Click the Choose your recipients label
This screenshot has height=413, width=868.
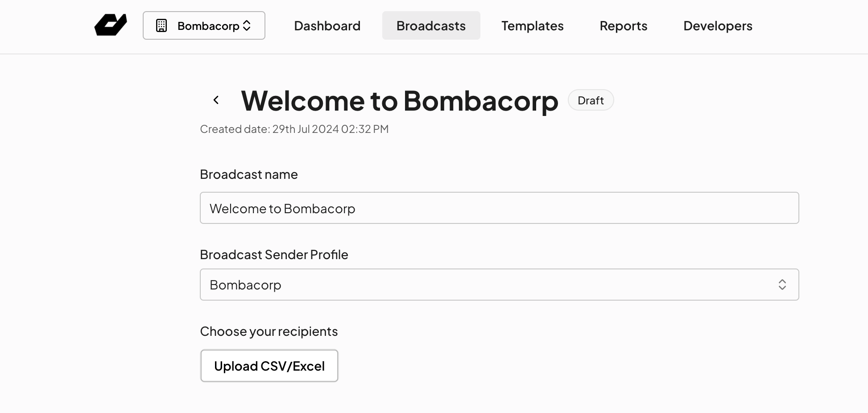269,331
